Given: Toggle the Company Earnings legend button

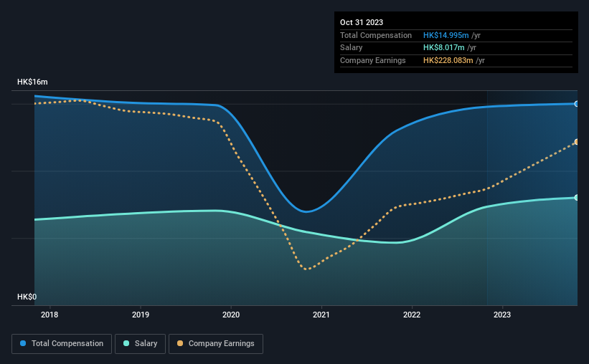Looking at the screenshot, I should 216,343.
